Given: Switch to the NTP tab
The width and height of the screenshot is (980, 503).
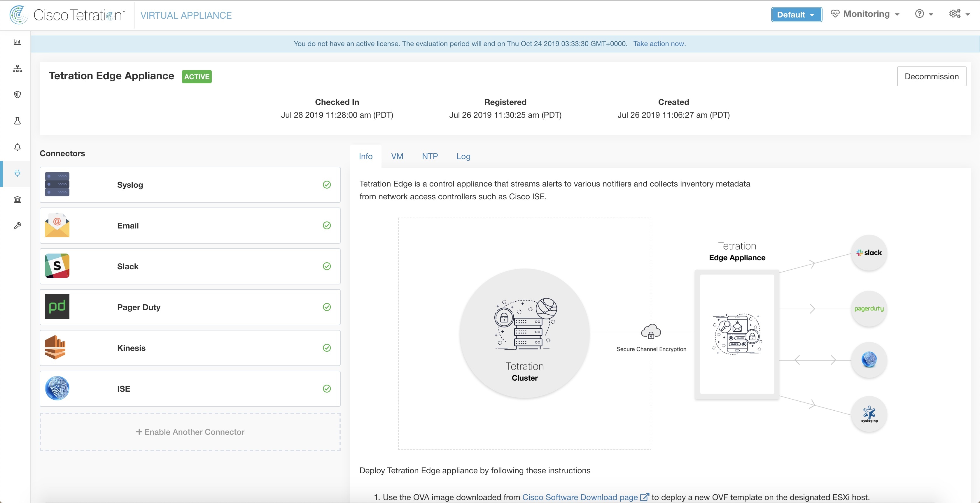Looking at the screenshot, I should (430, 156).
